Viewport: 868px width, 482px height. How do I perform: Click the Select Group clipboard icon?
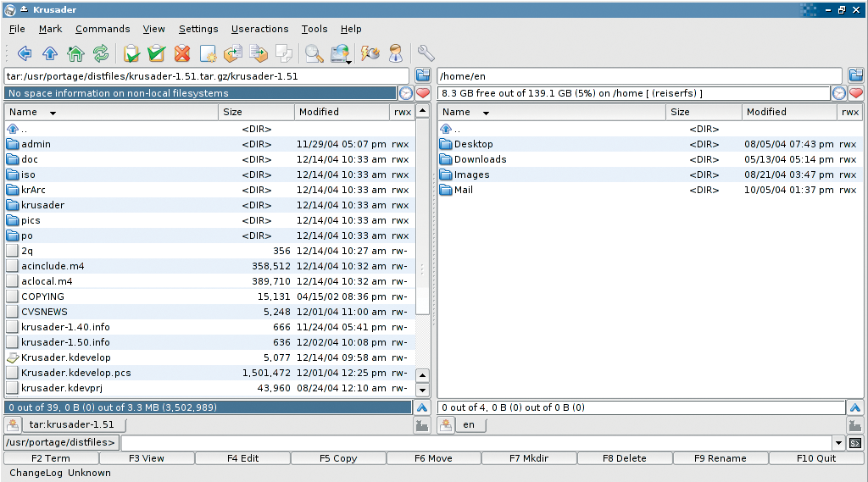click(x=131, y=53)
